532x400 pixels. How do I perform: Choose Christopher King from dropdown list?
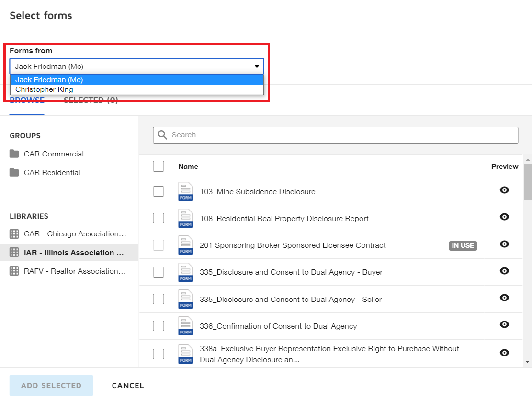click(44, 89)
